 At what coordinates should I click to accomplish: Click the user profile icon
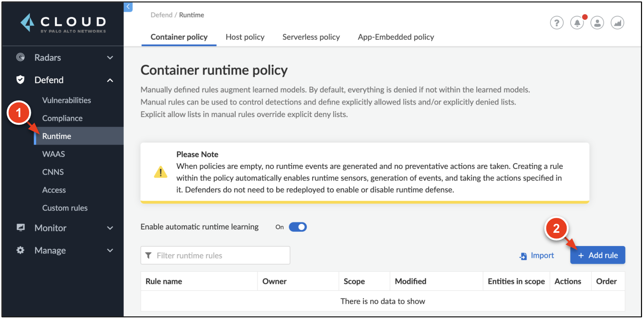click(597, 23)
